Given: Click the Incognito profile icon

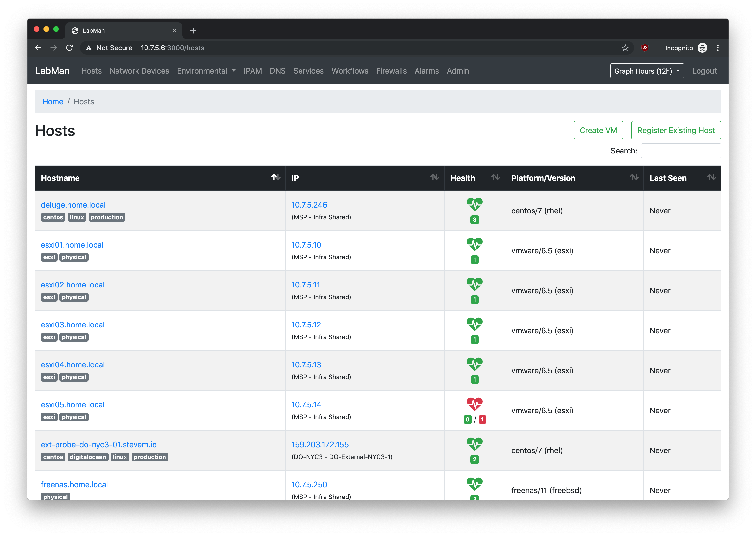Looking at the screenshot, I should (702, 48).
